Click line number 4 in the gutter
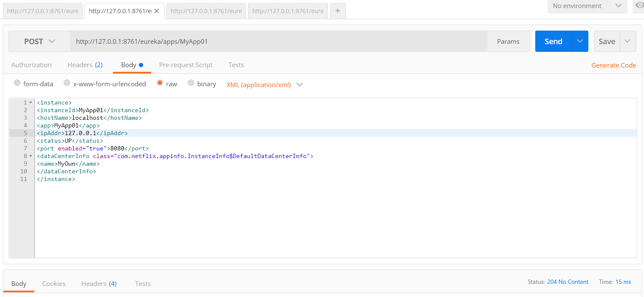The width and height of the screenshot is (644, 297). 25,125
